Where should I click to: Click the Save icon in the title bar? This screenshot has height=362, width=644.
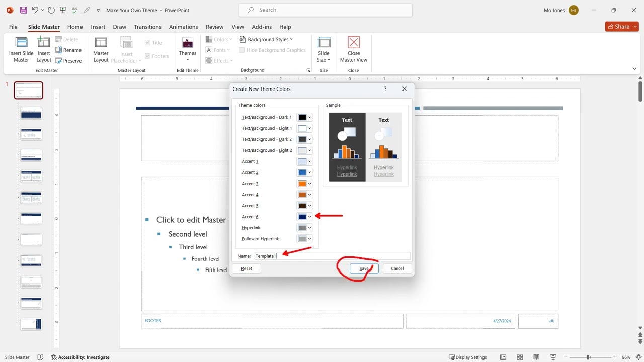[23, 10]
